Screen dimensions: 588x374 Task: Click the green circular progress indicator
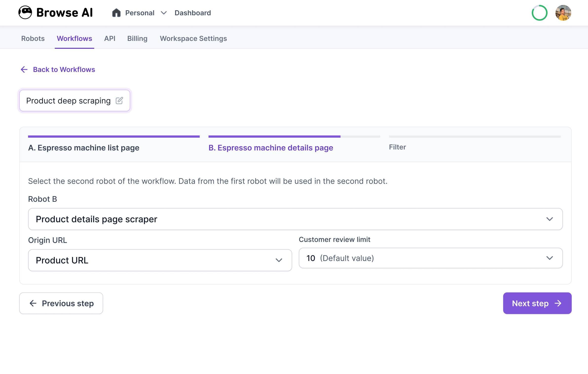click(539, 13)
